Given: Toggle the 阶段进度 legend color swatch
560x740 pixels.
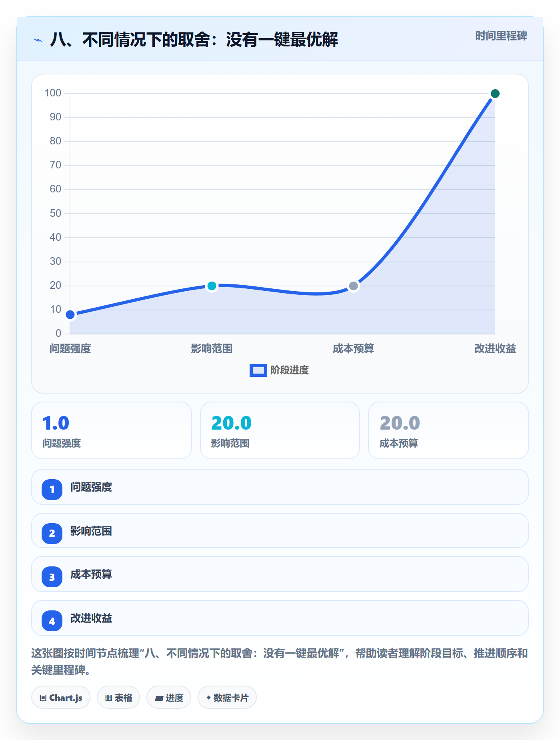Looking at the screenshot, I should (258, 370).
